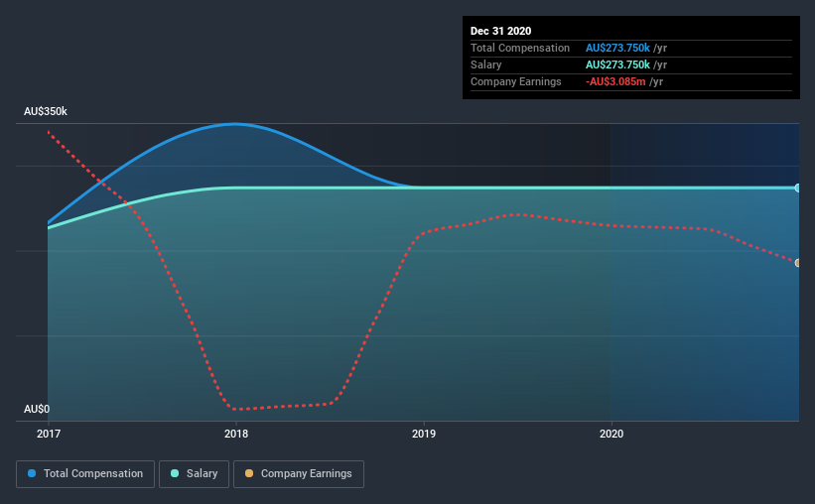Select the Company Earnings endpoint marker
The image size is (815, 504).
pyautogui.click(x=797, y=263)
